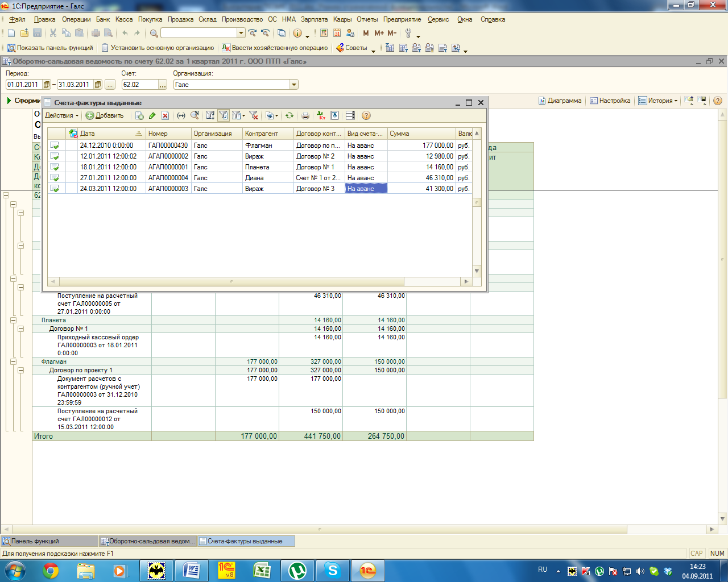Click the Refresh green arrows icon
The height and width of the screenshot is (582, 728).
(x=289, y=115)
